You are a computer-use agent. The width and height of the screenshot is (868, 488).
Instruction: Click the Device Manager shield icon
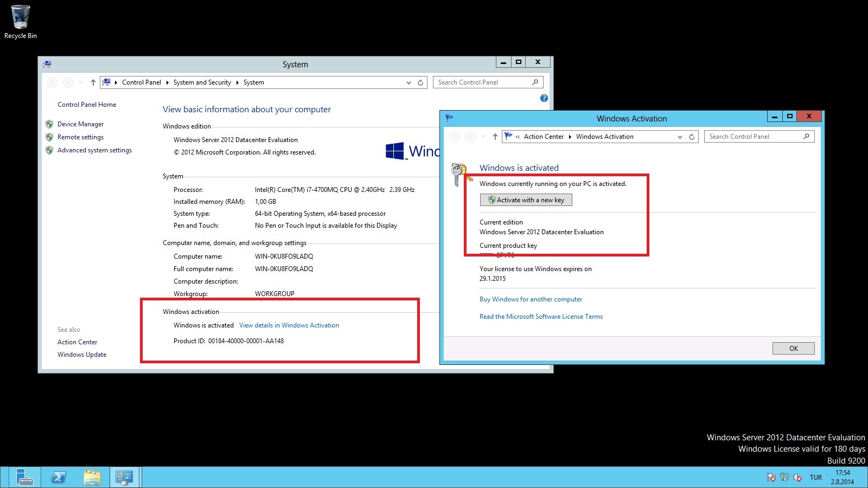click(x=49, y=124)
